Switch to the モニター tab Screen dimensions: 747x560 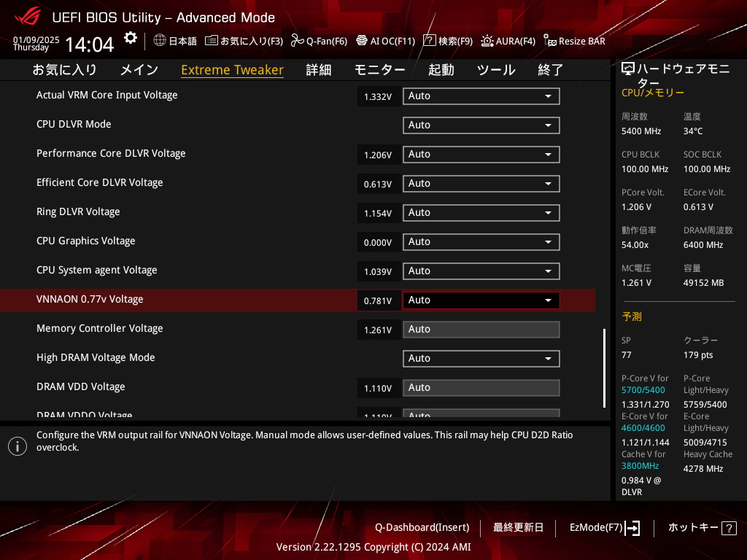pyautogui.click(x=379, y=70)
